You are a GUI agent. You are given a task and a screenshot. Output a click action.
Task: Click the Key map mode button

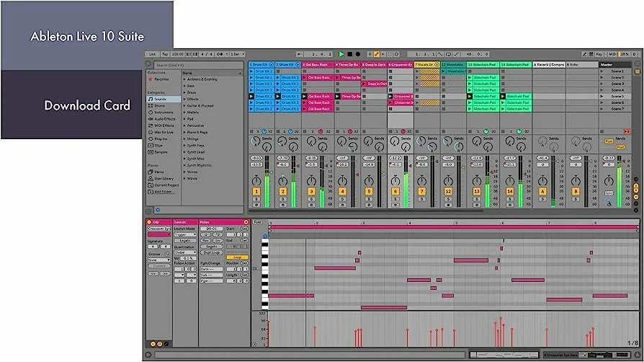[x=599, y=54]
